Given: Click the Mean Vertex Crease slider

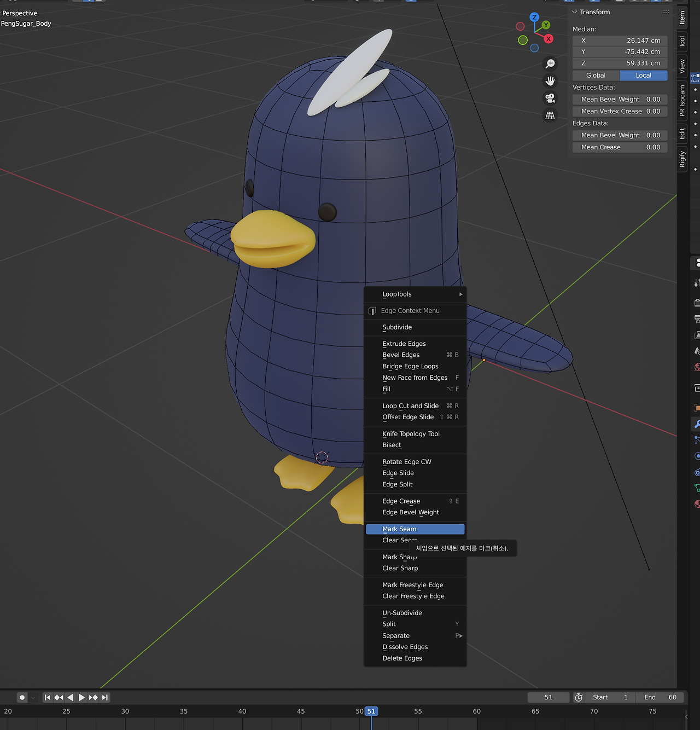Looking at the screenshot, I should pos(620,112).
